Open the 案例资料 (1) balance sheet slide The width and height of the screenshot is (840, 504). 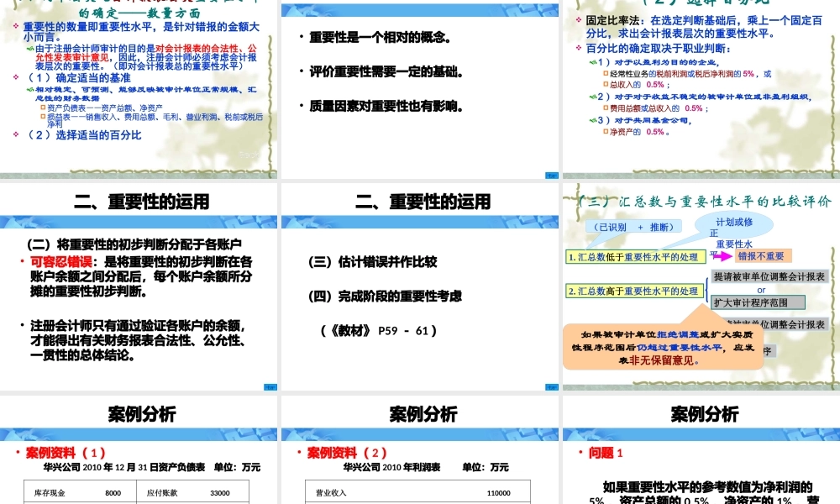(139, 450)
